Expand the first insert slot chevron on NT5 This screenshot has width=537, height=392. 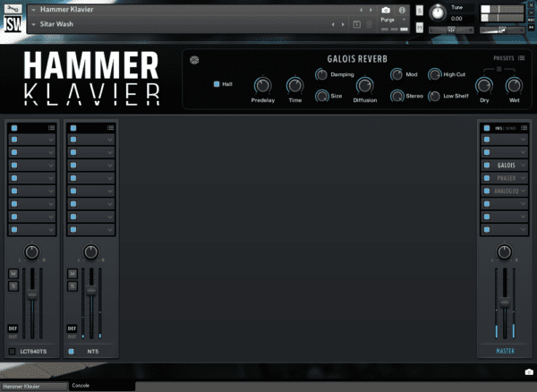pyautogui.click(x=110, y=140)
